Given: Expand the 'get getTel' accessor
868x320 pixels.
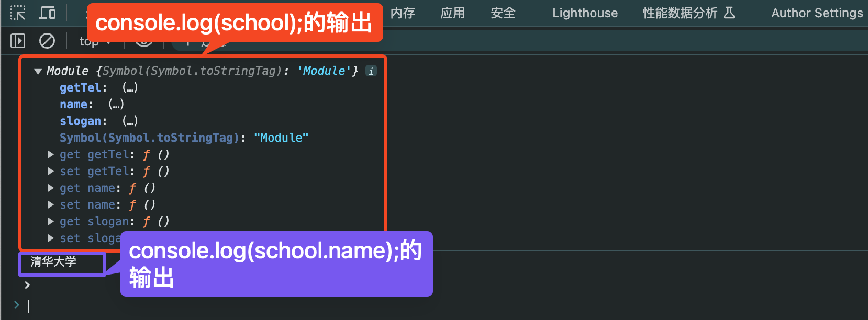Looking at the screenshot, I should tap(51, 155).
